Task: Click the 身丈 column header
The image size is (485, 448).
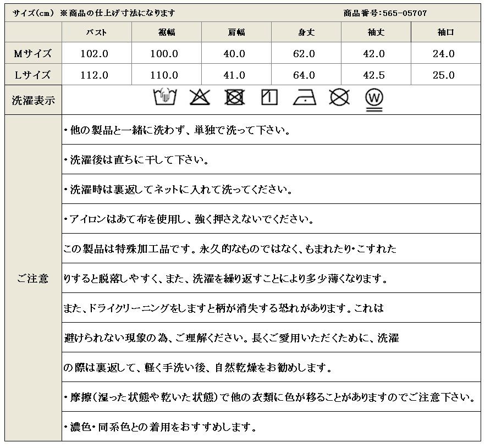Action: point(306,32)
